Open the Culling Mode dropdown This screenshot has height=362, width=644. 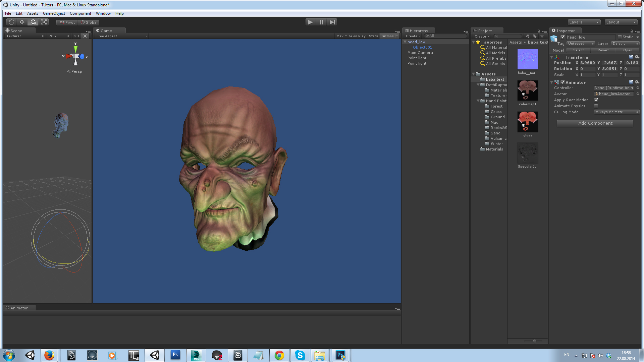(x=616, y=112)
